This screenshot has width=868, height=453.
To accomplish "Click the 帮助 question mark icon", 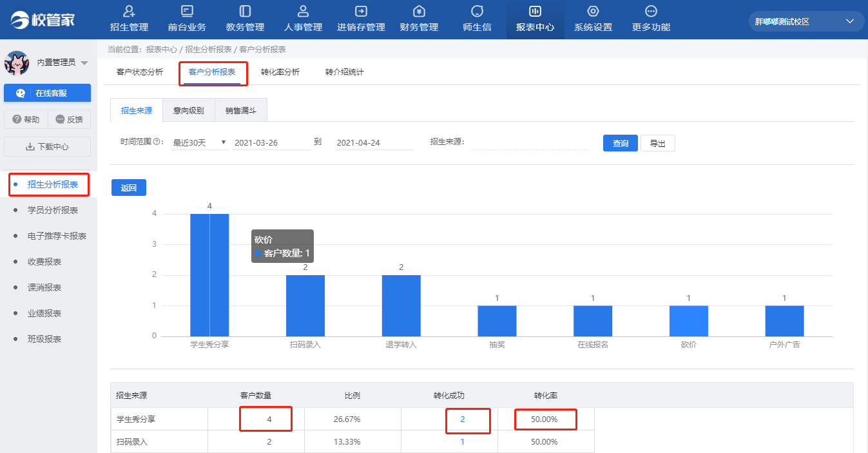I will point(17,119).
